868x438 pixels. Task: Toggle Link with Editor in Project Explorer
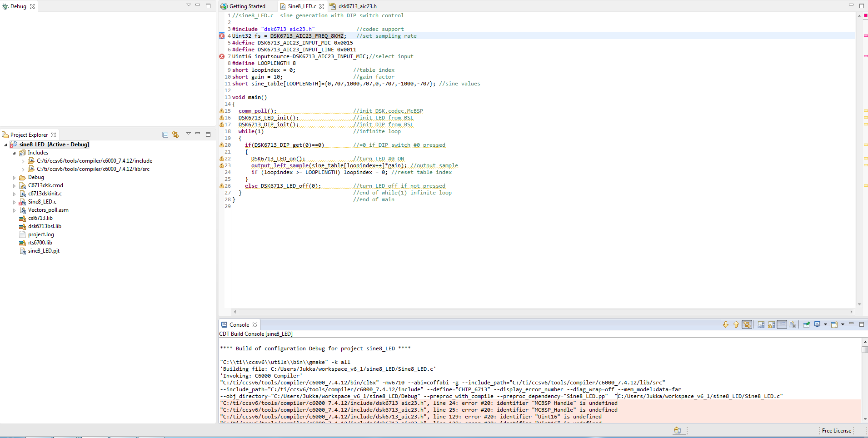[175, 134]
